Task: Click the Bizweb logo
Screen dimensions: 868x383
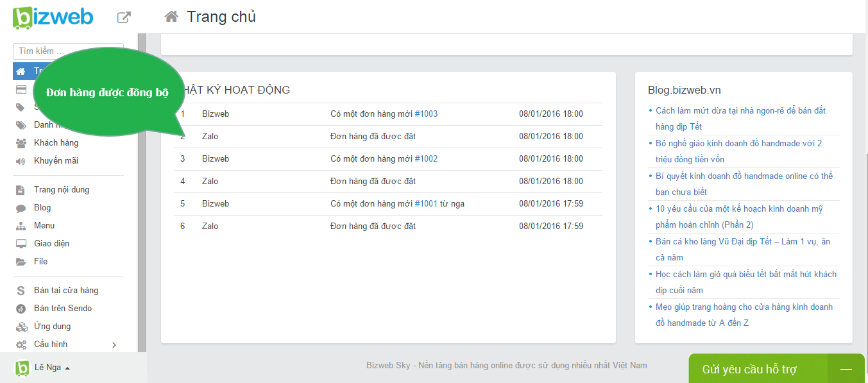Action: [53, 17]
